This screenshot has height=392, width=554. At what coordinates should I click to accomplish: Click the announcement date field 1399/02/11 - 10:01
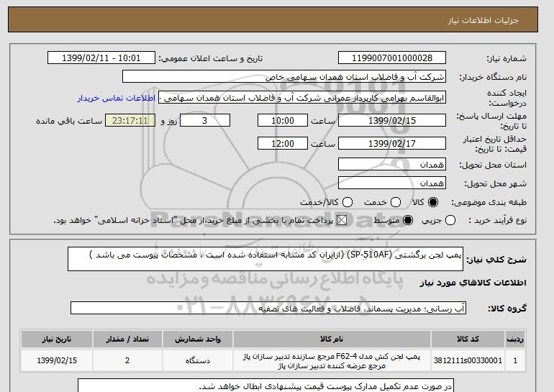coord(101,58)
